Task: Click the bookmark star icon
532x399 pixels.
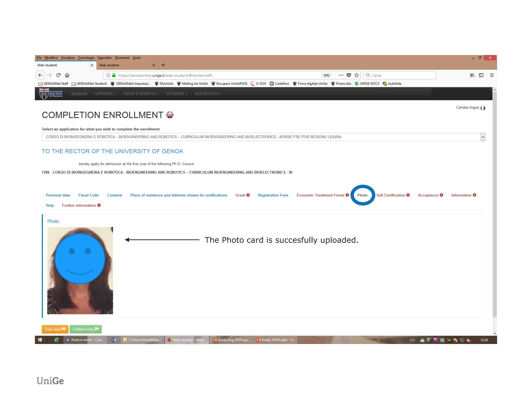Action: (x=356, y=75)
